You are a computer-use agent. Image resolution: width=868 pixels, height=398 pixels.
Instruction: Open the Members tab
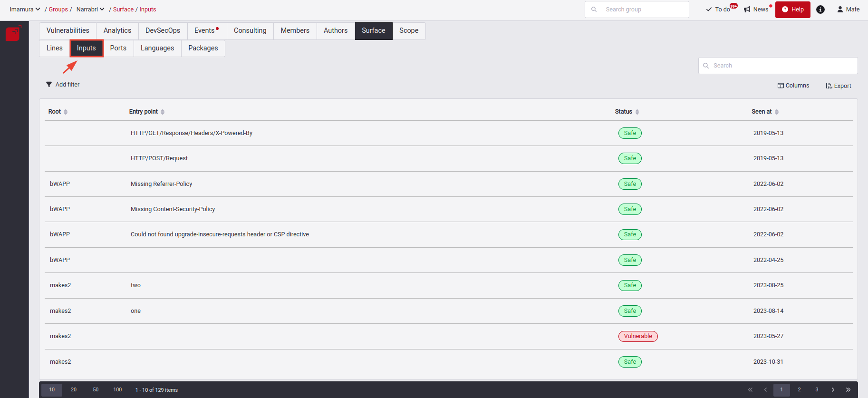[x=295, y=31]
